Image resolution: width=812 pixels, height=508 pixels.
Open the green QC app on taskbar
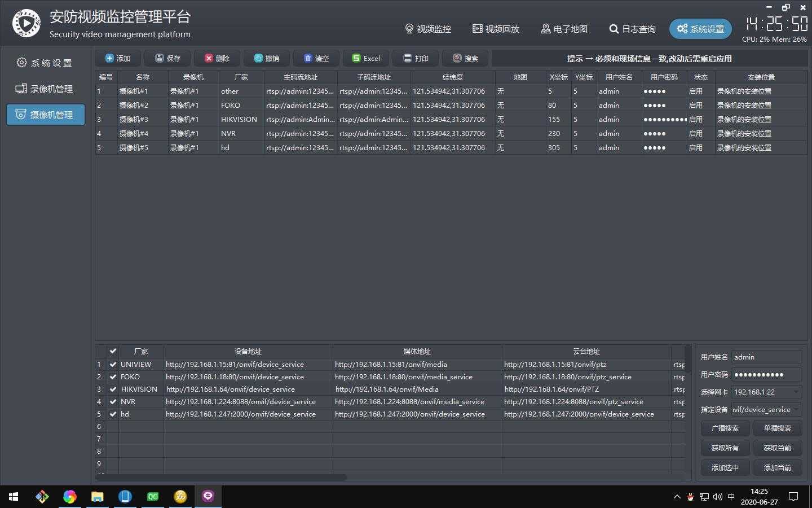coord(153,497)
